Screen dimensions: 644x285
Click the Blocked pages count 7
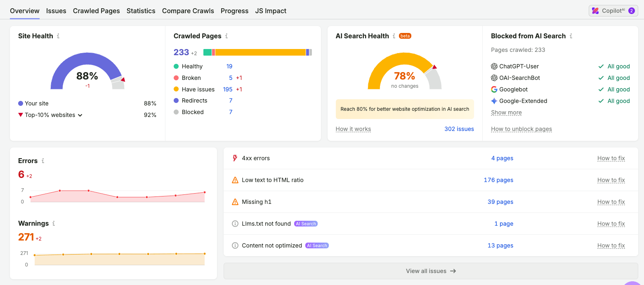[x=231, y=112]
